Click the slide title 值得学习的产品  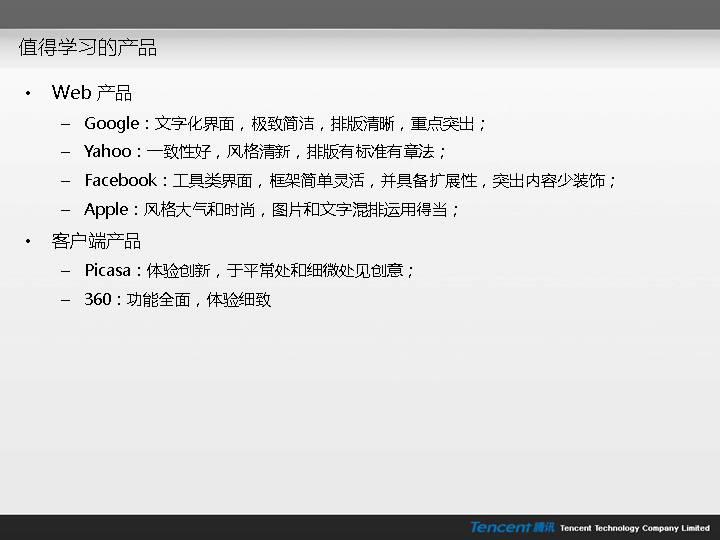[88, 48]
